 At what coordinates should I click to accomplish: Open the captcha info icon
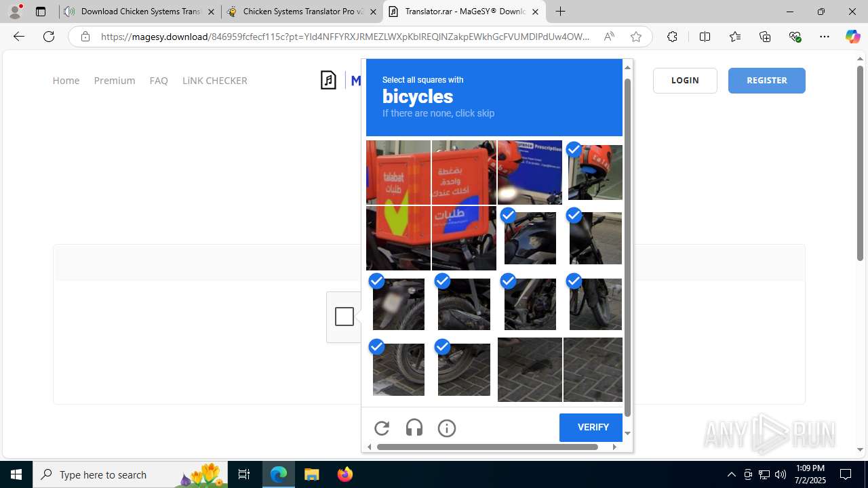[x=447, y=428]
